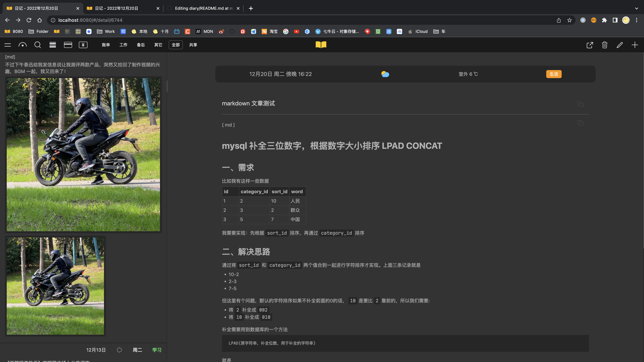Click the list view lines icon
This screenshot has width=644, height=362.
tap(52, 45)
